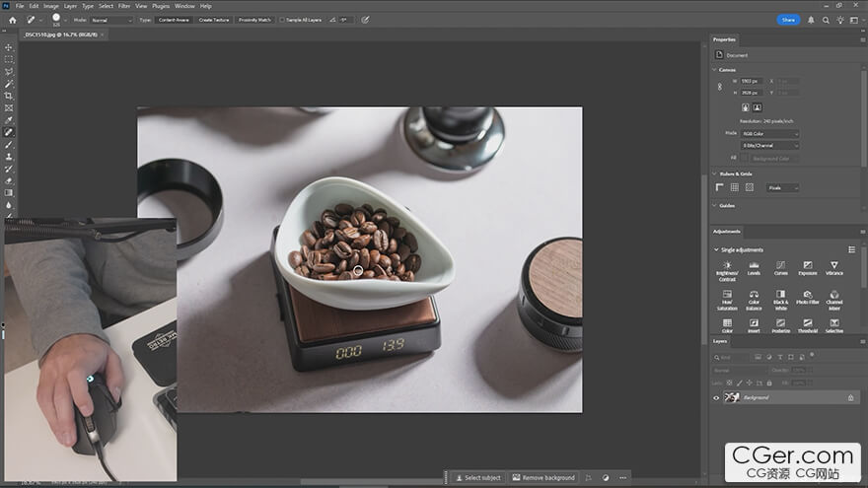Open the Plugins menu
Screen dimensions: 868x488
tap(161, 6)
